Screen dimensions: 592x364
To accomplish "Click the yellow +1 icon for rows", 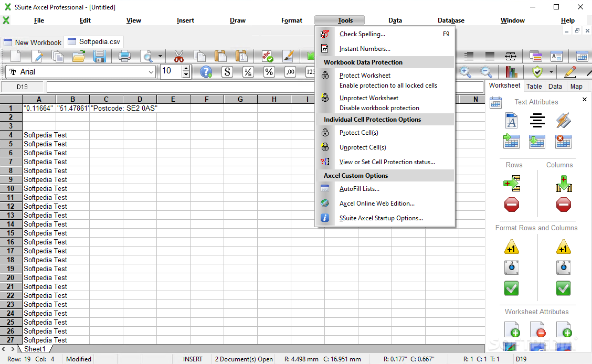I will [x=512, y=247].
